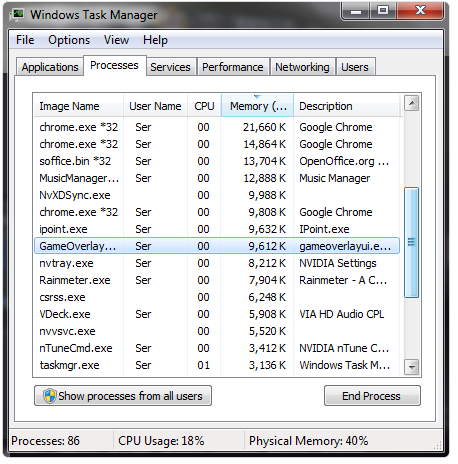Click the 5,520 K memory value
Viewport: 458px width, 464px height.
coord(267,331)
